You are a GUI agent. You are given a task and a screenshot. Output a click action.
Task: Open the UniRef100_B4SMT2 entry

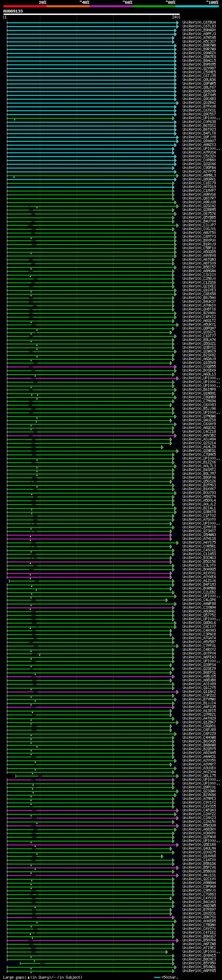pos(199,470)
